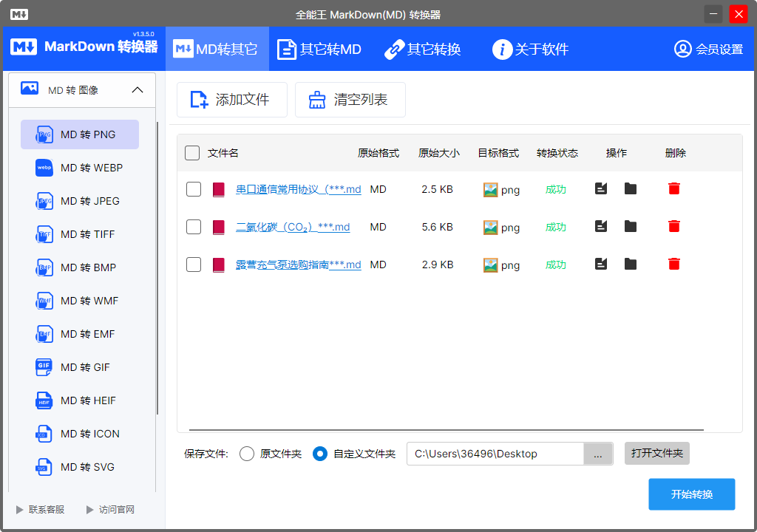This screenshot has width=757, height=532.
Task: Open the 串口通信常用协议_(***.md link
Action: tap(299, 189)
